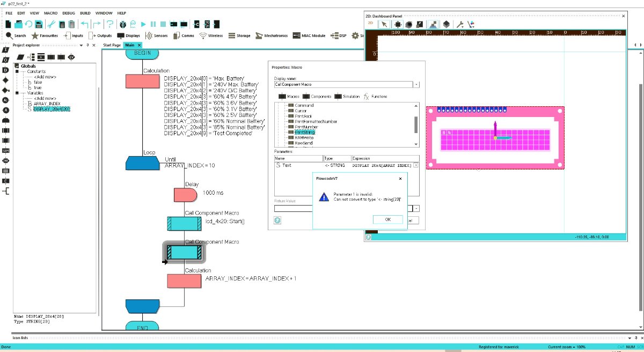Click the Output icon in left toolbar
The image size is (644, 352).
(x=5, y=60)
